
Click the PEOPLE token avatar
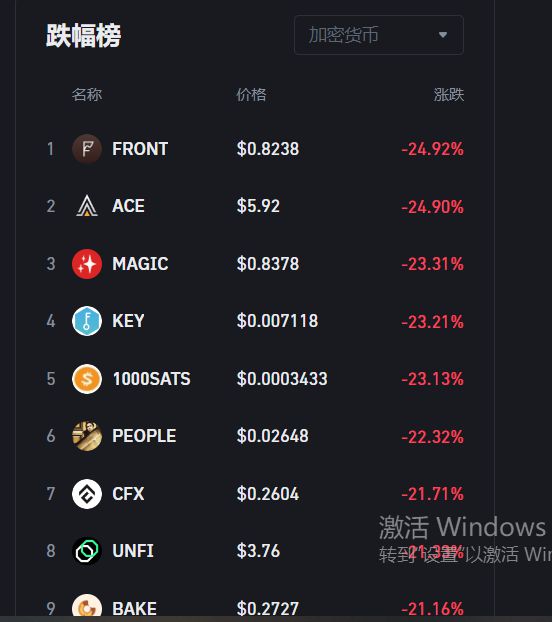coord(87,436)
